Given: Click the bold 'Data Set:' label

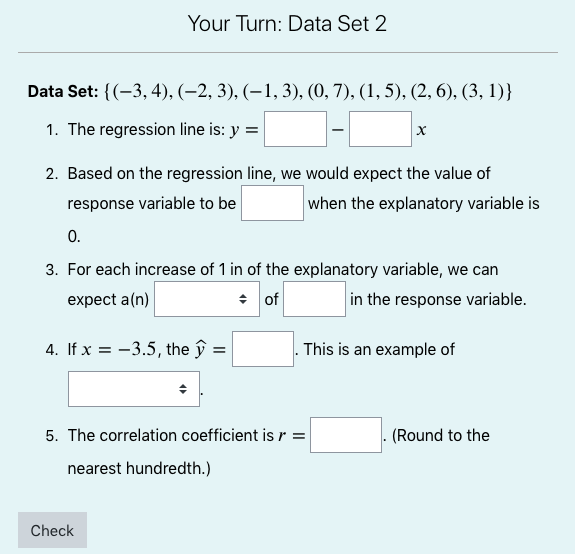Looking at the screenshot, I should click(63, 91).
